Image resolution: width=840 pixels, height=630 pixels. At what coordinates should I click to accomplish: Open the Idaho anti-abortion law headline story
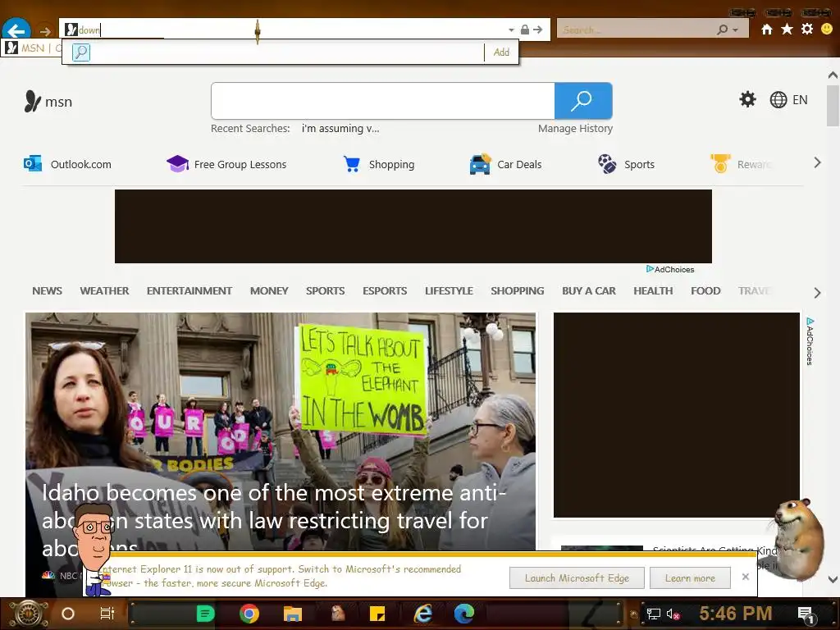point(273,519)
